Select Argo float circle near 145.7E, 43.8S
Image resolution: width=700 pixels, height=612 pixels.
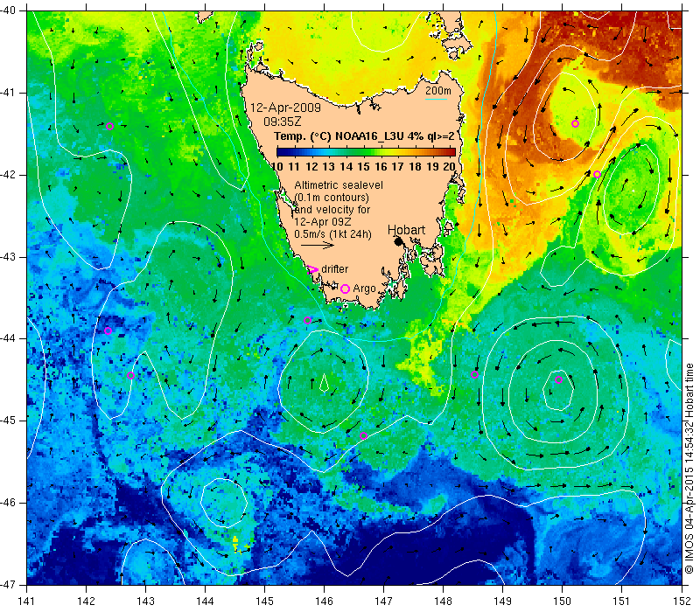(307, 320)
